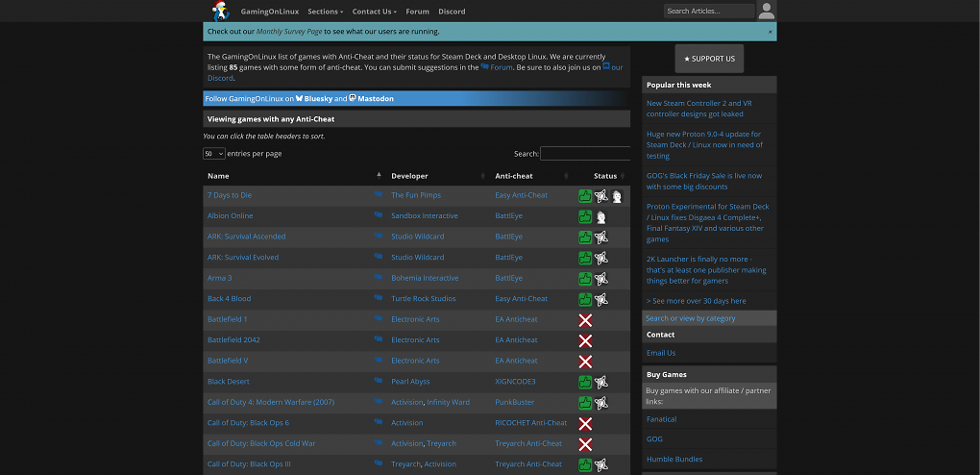
Task: Click the Tux native Linux icon for Albion Online
Action: pos(600,216)
